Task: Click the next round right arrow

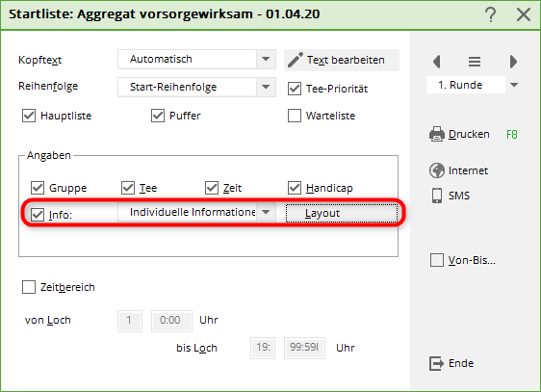Action: coord(513,62)
